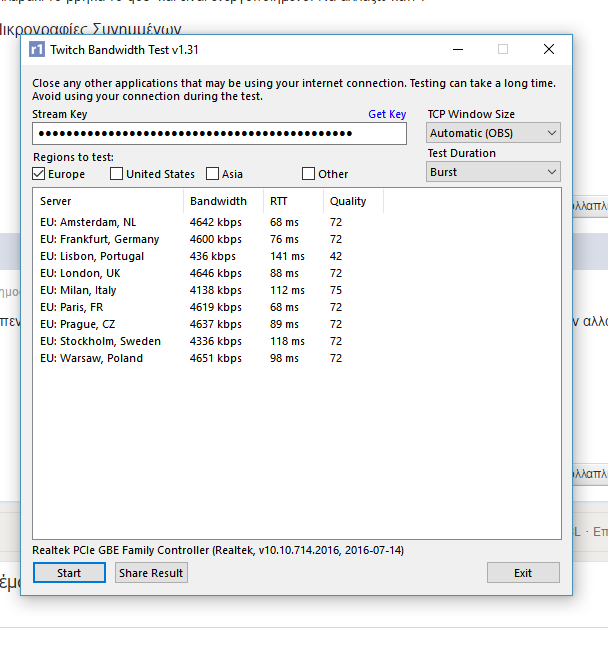Click the quality value 75 for Milan
This screenshot has width=608, height=653.
tap(336, 290)
